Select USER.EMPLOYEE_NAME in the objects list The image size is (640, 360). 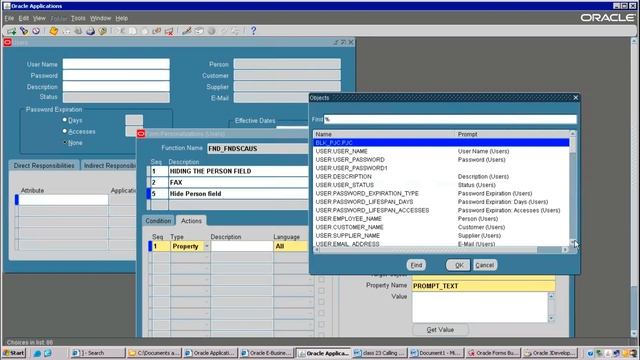click(442, 219)
